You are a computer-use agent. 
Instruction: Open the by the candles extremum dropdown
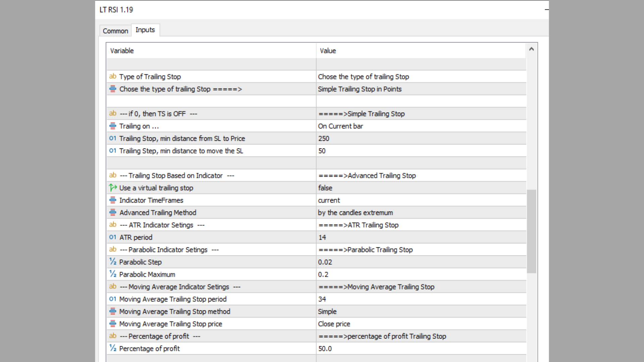click(x=421, y=213)
